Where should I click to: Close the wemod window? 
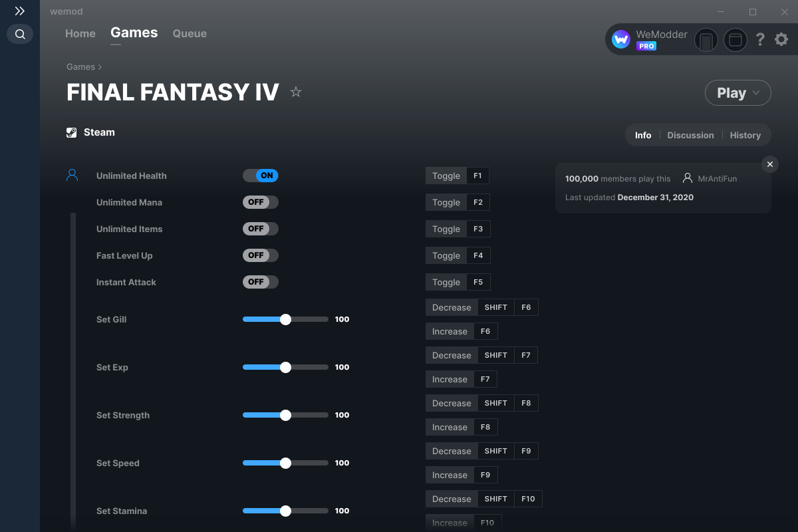783,11
